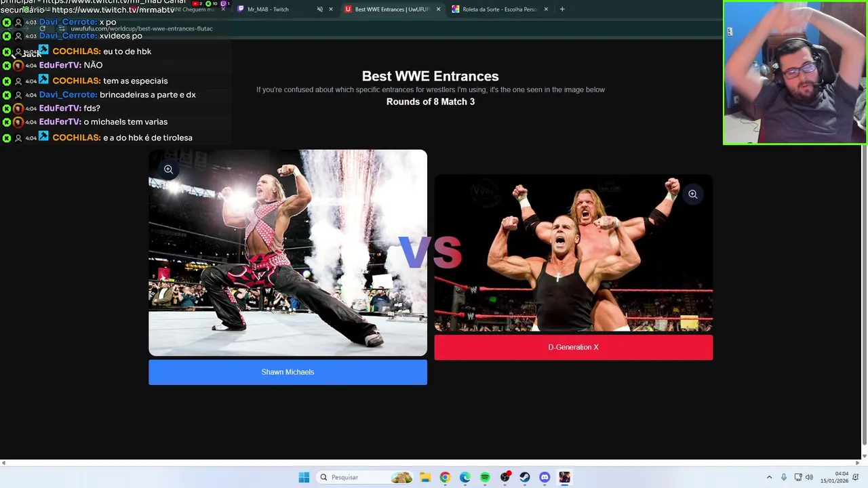Click the D-Generation X entrance photo
Viewport: 868px width, 488px height.
click(x=573, y=253)
